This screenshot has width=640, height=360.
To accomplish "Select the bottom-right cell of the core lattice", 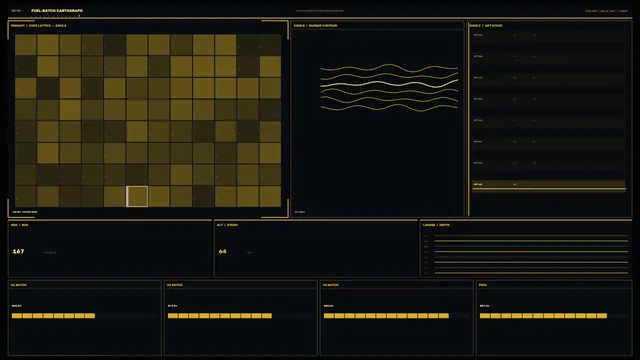I will point(270,196).
